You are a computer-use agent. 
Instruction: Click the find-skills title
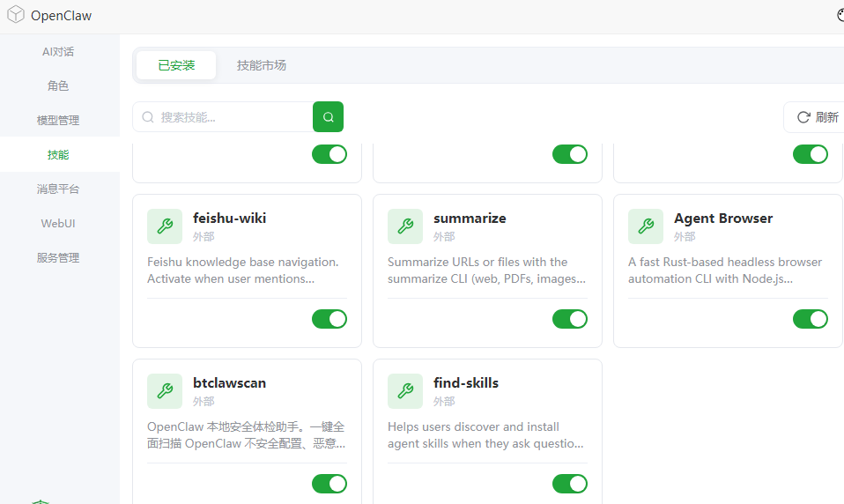[x=466, y=382]
